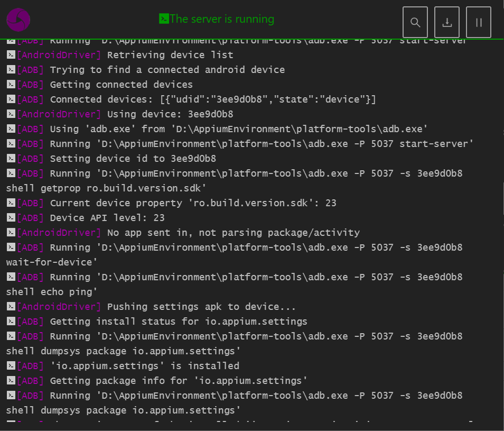Click terminal icon before "Retrieving device list"

pyautogui.click(x=11, y=55)
